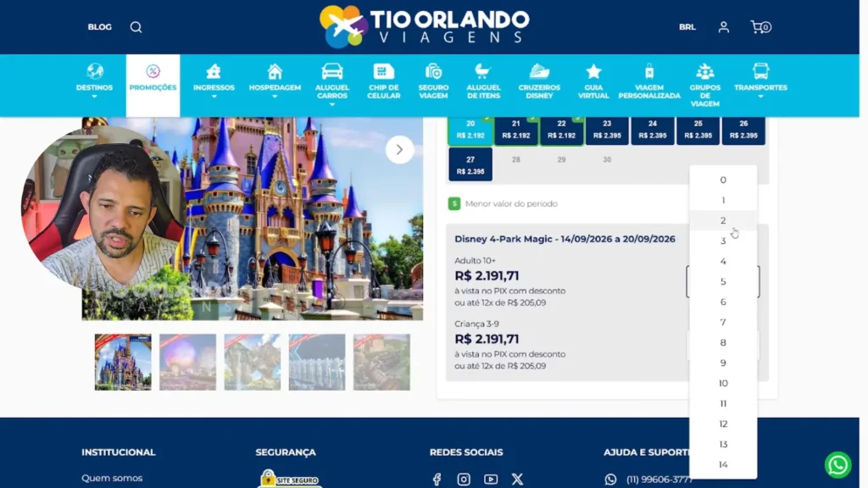Image resolution: width=868 pixels, height=488 pixels.
Task: Open the shopping cart icon
Action: pyautogui.click(x=760, y=27)
